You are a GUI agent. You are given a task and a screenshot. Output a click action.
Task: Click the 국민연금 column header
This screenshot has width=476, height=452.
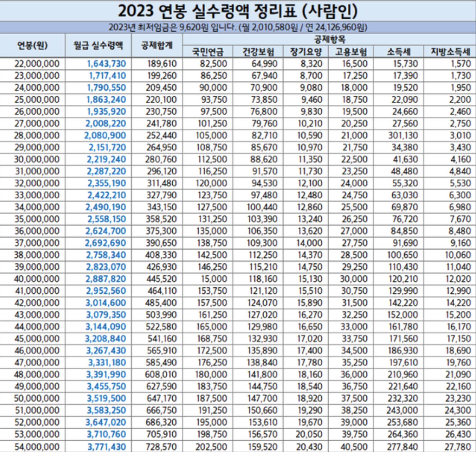pos(208,52)
